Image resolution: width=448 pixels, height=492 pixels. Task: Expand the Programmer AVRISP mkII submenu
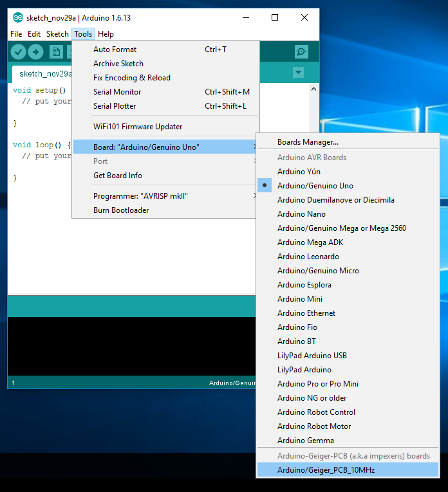[165, 196]
